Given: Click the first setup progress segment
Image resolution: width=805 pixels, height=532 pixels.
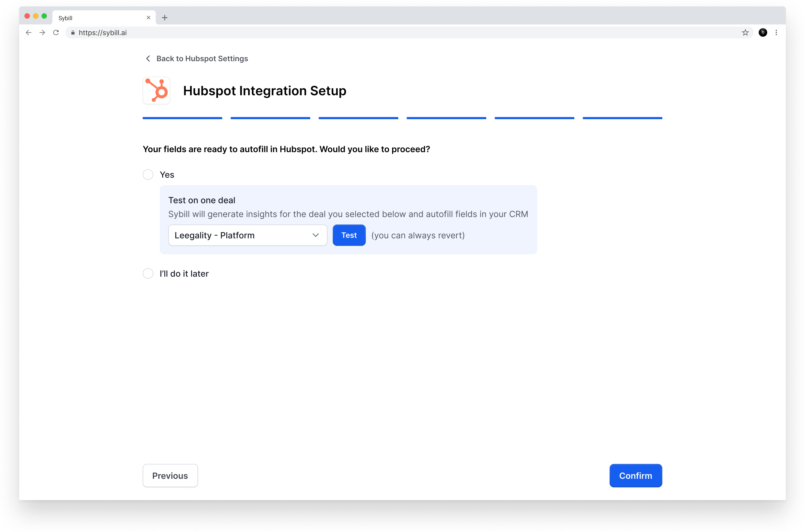Looking at the screenshot, I should coord(182,118).
